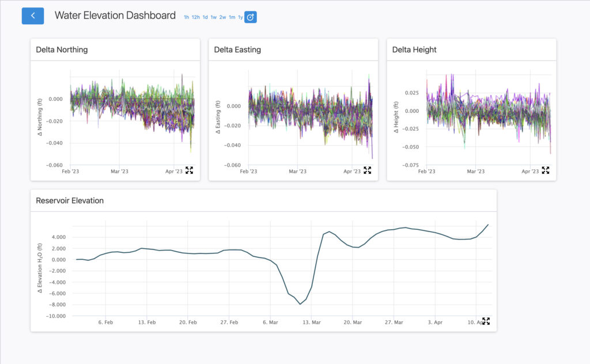
Task: Expand the Reservoir Elevation chart to fullscreen
Action: [x=486, y=321]
